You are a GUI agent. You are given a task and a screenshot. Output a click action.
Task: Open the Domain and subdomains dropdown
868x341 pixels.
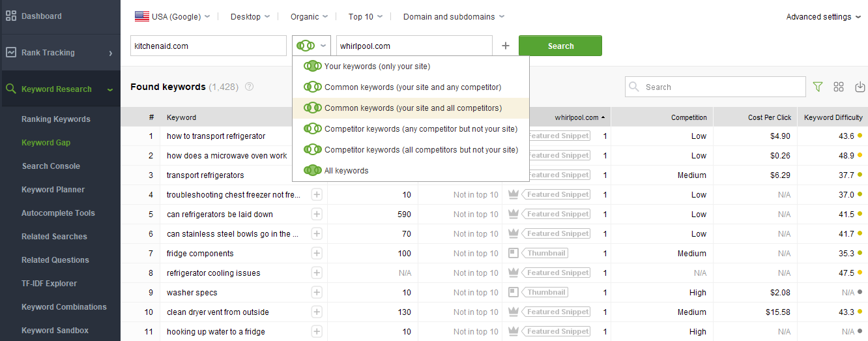(x=454, y=16)
